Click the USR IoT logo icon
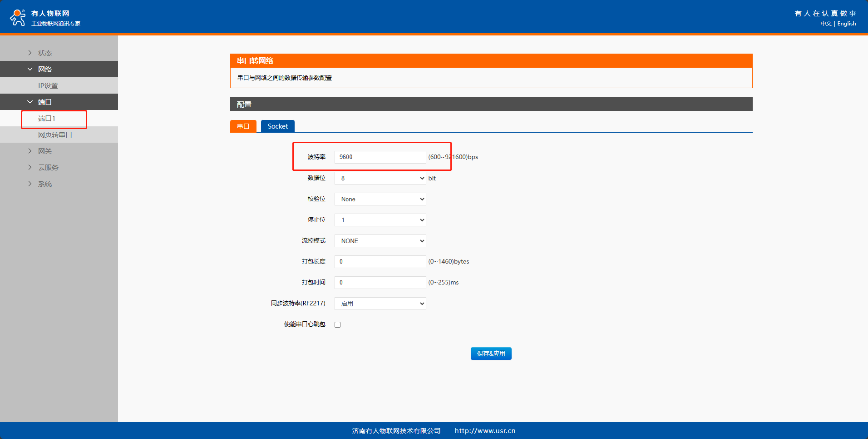This screenshot has width=868, height=439. point(18,17)
